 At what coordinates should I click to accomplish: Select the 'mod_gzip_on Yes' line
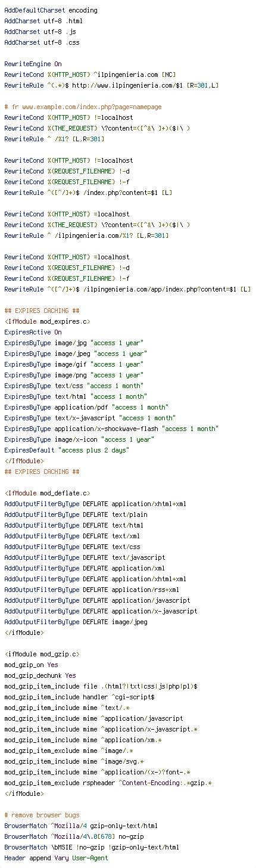pyautogui.click(x=31, y=665)
